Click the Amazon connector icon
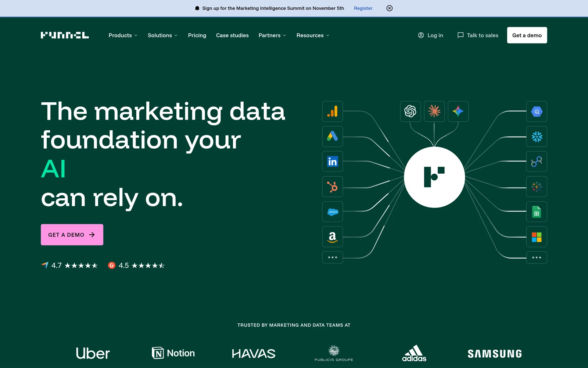 click(333, 237)
